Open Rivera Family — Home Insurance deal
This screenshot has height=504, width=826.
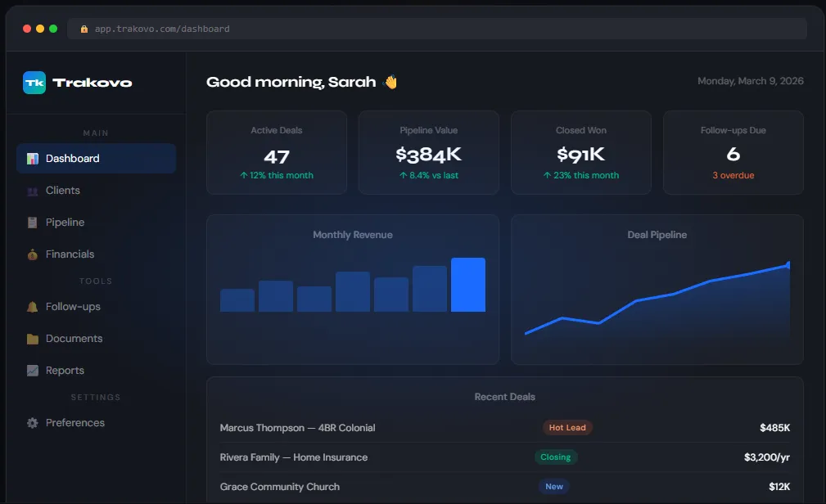504,457
